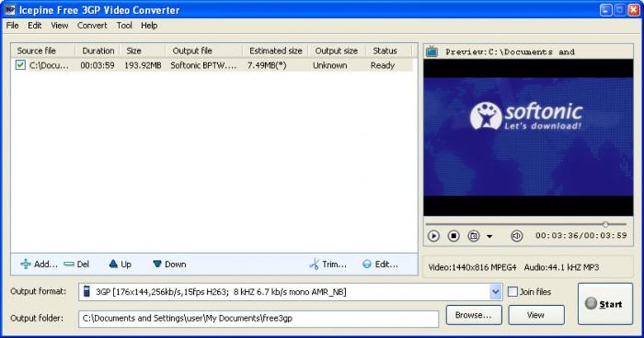Open the Edit menu
The image size is (644, 338).
coord(35,25)
